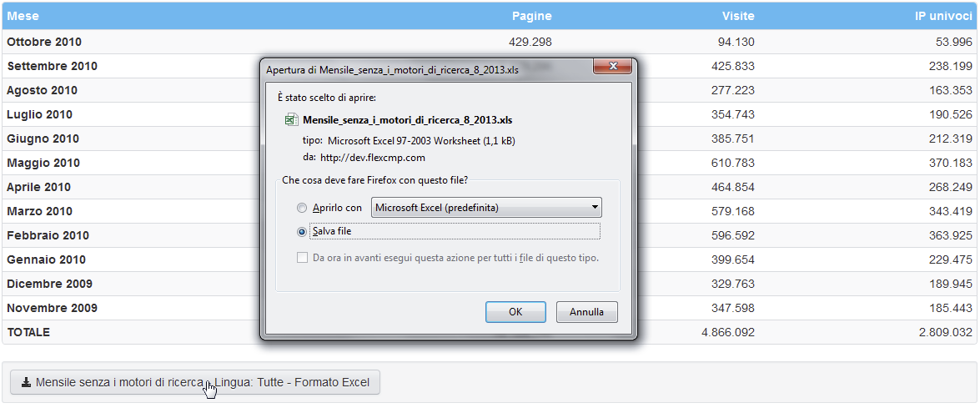Screen dimensions: 980x408
Task: Click IP univoci value 212.319
Action: click(x=951, y=139)
